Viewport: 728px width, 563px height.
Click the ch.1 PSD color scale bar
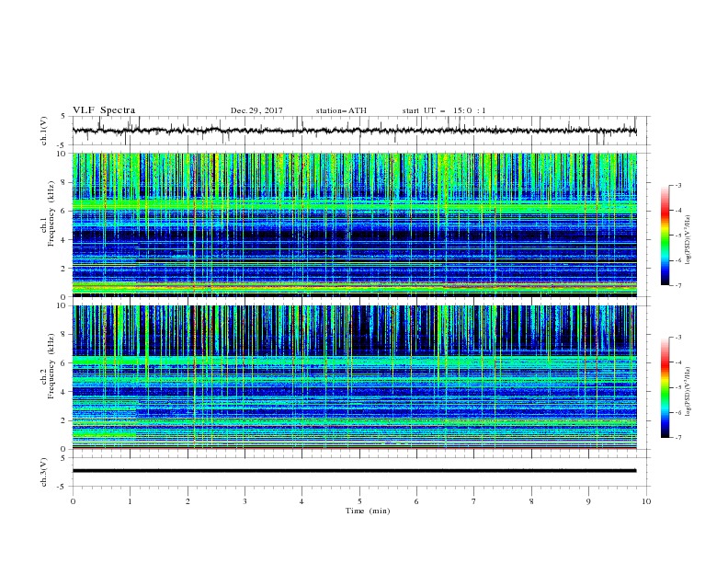click(665, 236)
